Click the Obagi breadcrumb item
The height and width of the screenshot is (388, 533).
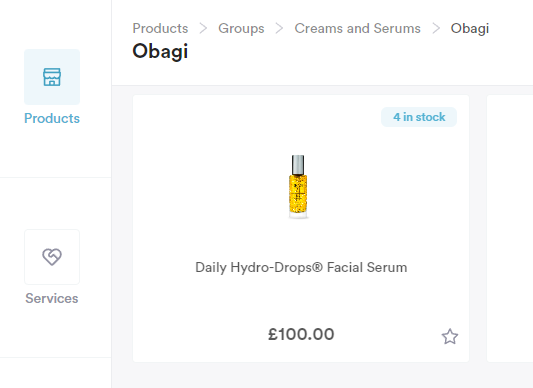(470, 29)
